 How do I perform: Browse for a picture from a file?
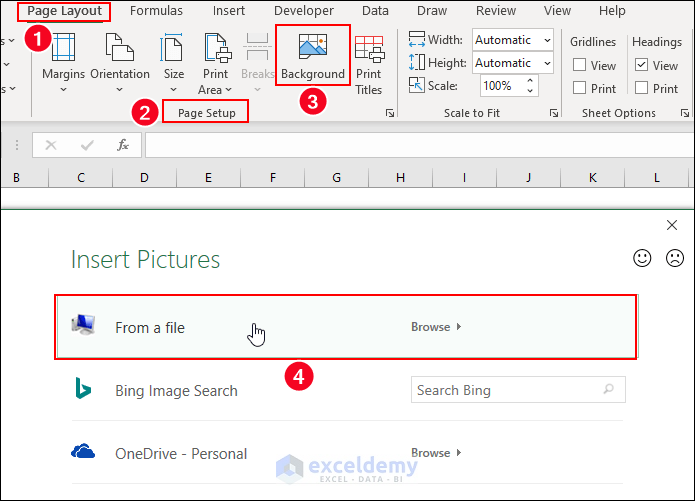pyautogui.click(x=436, y=327)
